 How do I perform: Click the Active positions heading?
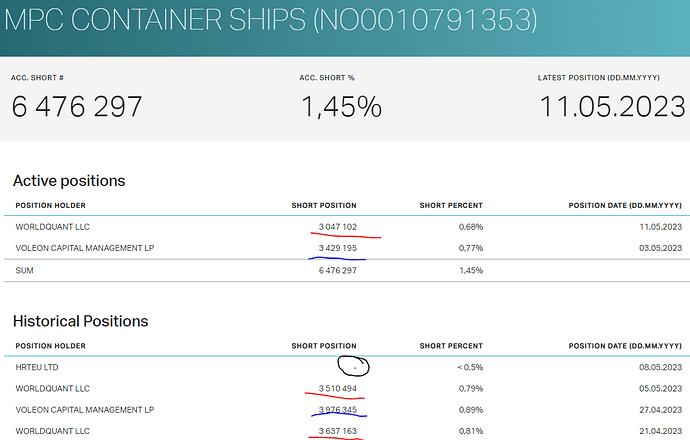tap(69, 181)
